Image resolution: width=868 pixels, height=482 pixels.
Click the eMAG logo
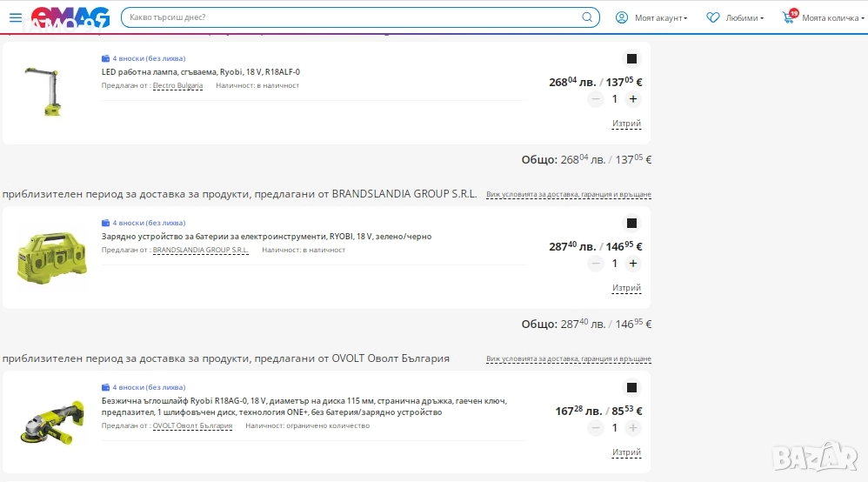[70, 17]
